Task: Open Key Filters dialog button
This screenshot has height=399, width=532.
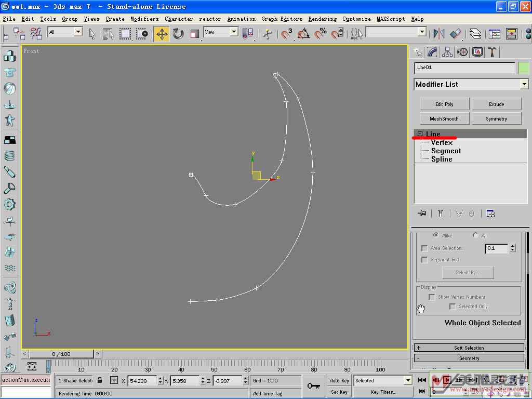Action: point(383,392)
